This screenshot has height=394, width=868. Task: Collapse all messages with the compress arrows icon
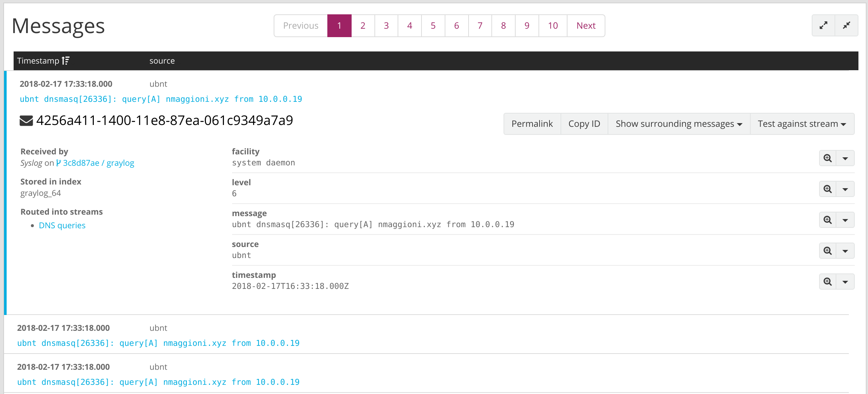[x=847, y=25]
